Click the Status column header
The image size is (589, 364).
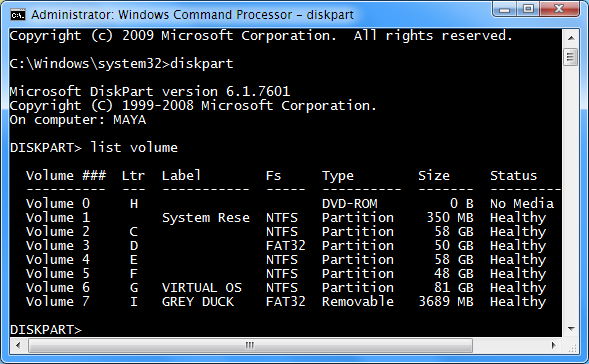tap(513, 175)
